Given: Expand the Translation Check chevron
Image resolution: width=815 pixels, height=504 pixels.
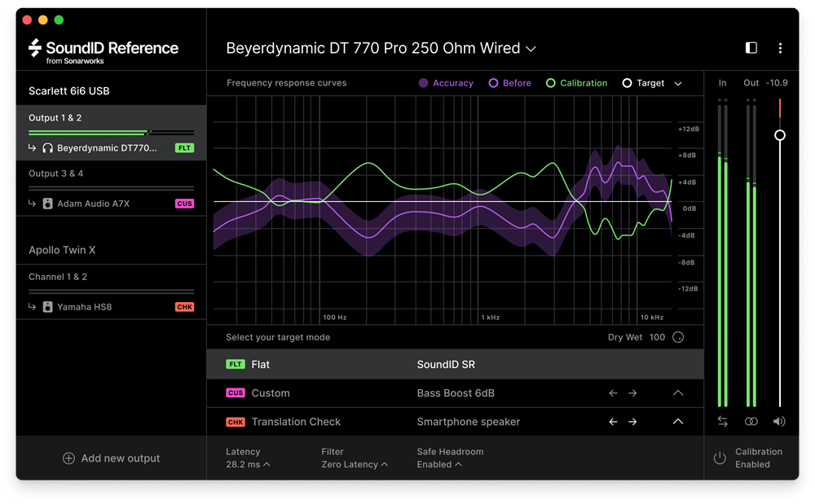Looking at the screenshot, I should pyautogui.click(x=678, y=422).
